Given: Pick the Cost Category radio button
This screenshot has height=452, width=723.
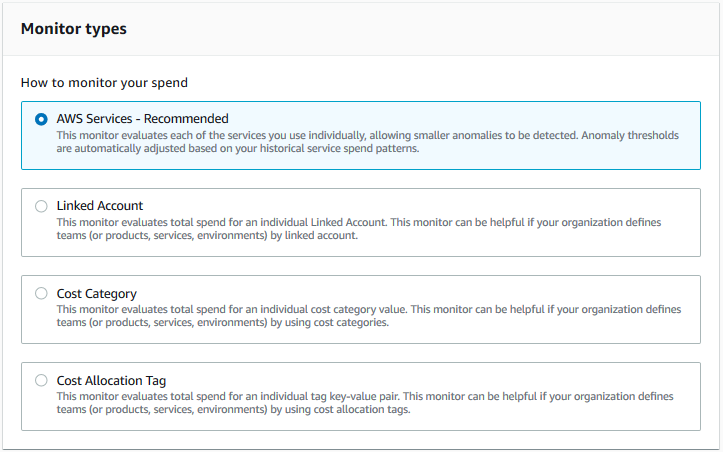Looking at the screenshot, I should pyautogui.click(x=41, y=293).
